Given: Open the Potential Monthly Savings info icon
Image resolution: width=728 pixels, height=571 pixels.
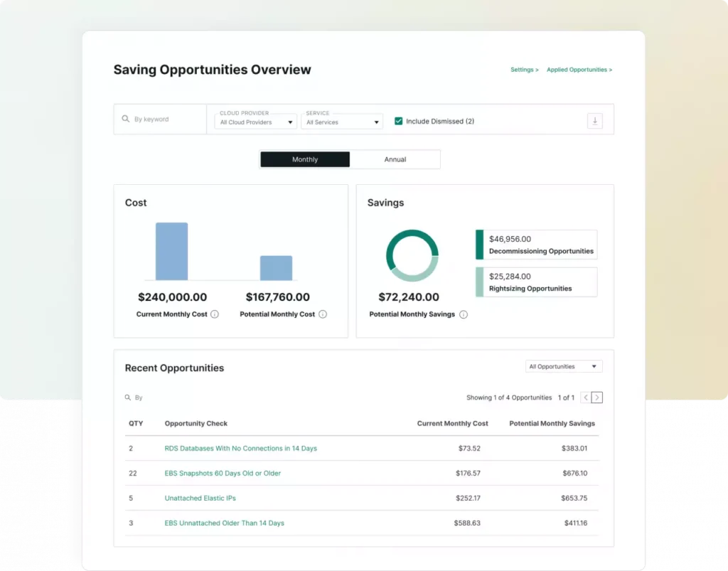Looking at the screenshot, I should pos(464,314).
